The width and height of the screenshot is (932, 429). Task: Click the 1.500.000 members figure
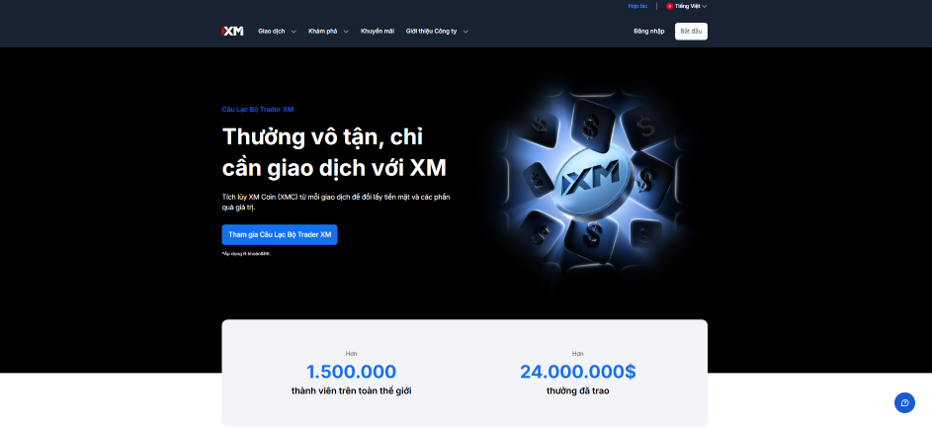tap(351, 372)
